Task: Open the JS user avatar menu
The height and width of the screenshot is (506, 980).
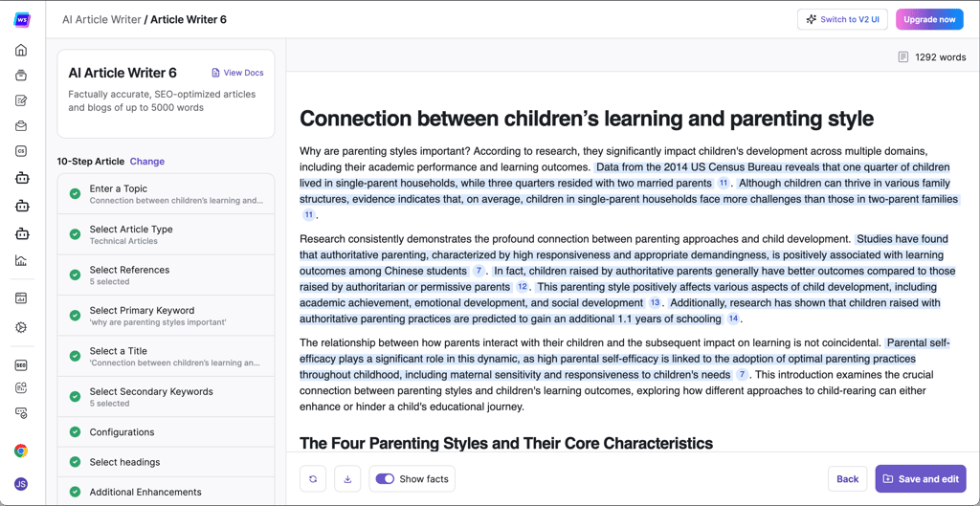Action: [x=21, y=483]
